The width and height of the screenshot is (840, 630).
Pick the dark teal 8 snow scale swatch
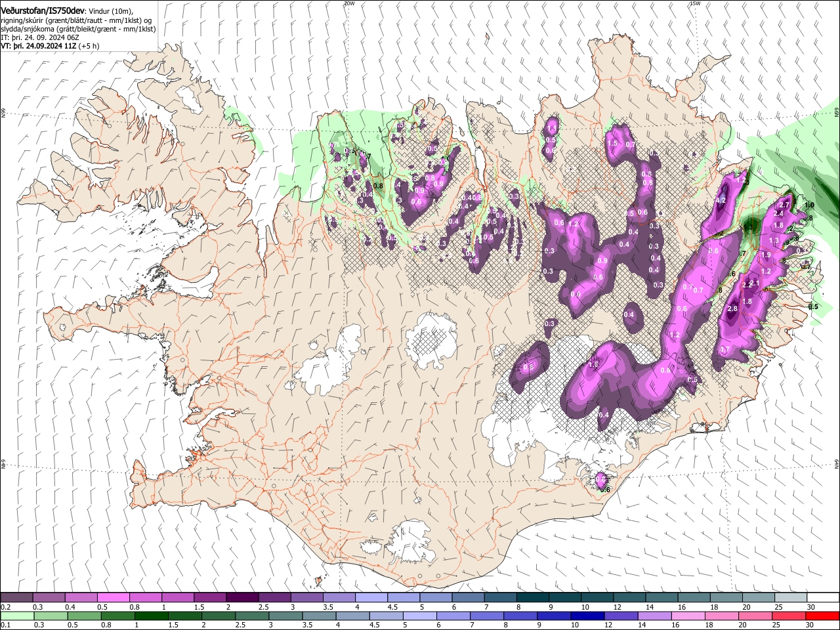pos(532,598)
